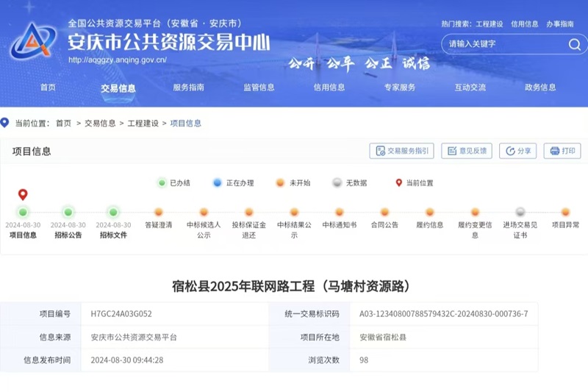Open 交易信息 navigation tab
The image size is (588, 392).
(x=118, y=88)
